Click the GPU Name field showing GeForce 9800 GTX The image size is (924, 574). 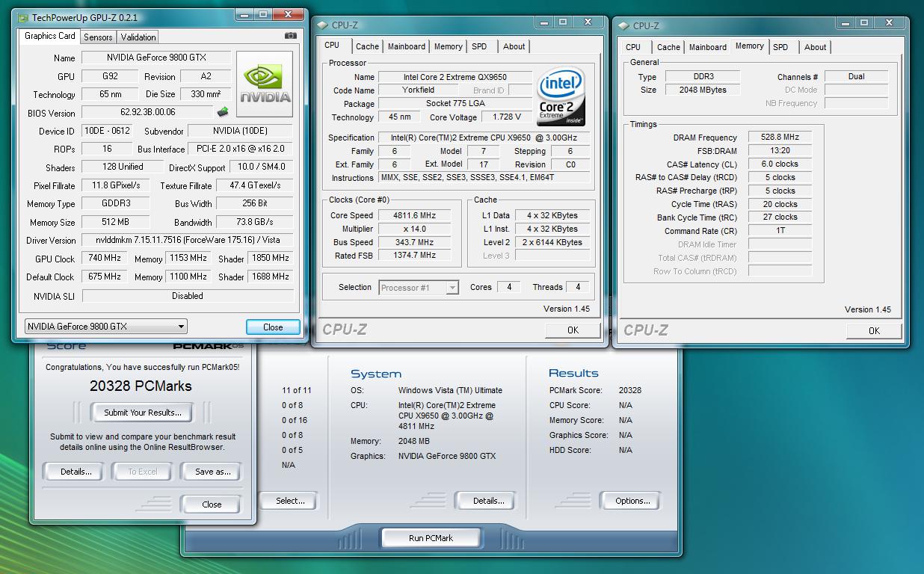[155, 58]
